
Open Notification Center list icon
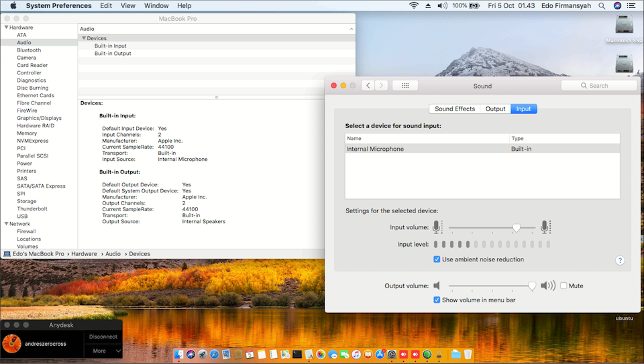pos(631,6)
